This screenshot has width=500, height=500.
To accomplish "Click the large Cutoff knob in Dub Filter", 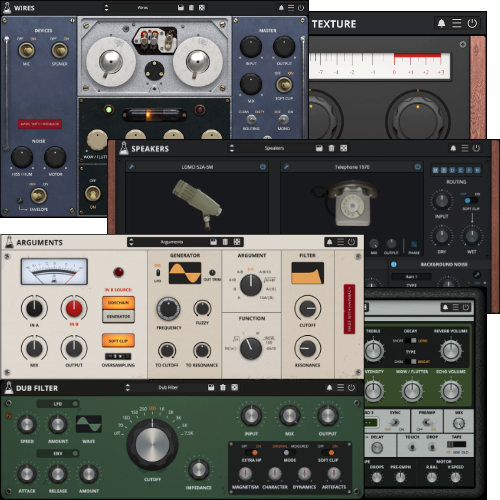I will click(x=152, y=444).
